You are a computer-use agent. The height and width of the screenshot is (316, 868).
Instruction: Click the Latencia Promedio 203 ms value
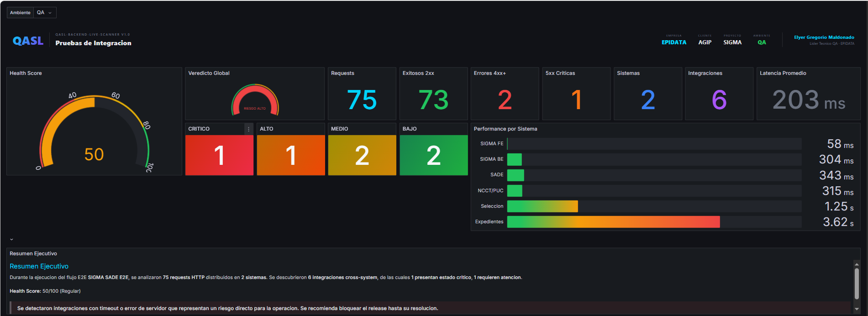click(x=809, y=100)
